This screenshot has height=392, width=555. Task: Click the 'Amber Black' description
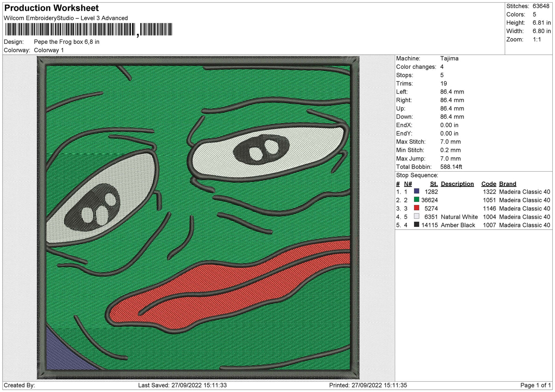[x=458, y=225]
